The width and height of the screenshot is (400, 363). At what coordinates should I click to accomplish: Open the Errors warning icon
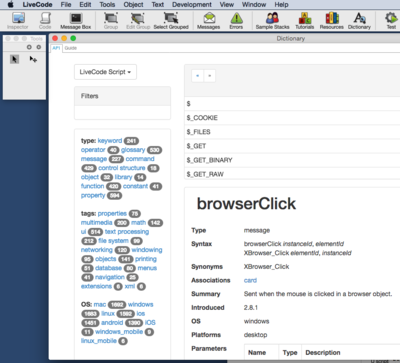click(236, 20)
